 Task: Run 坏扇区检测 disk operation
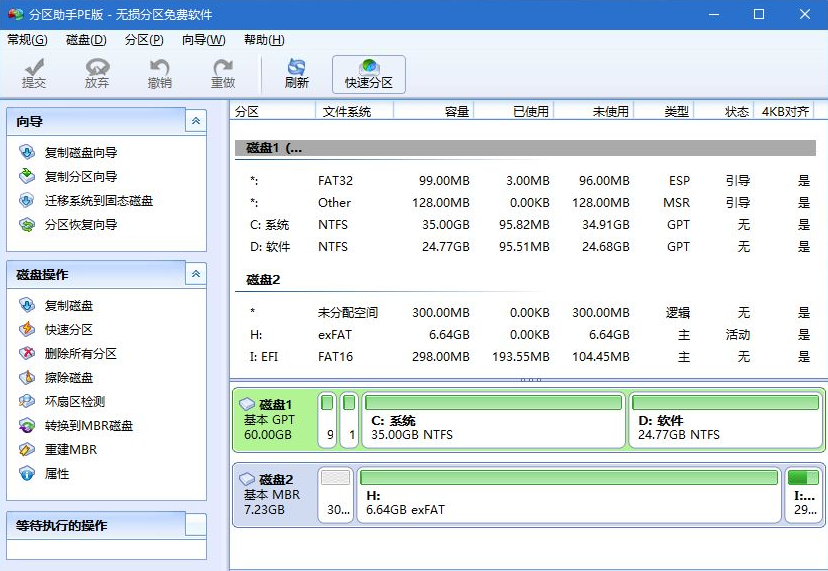[x=74, y=402]
